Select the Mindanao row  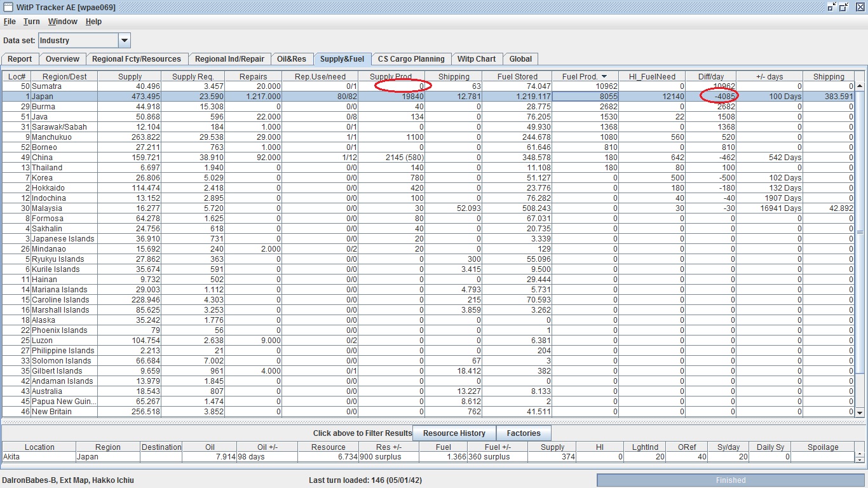click(428, 249)
